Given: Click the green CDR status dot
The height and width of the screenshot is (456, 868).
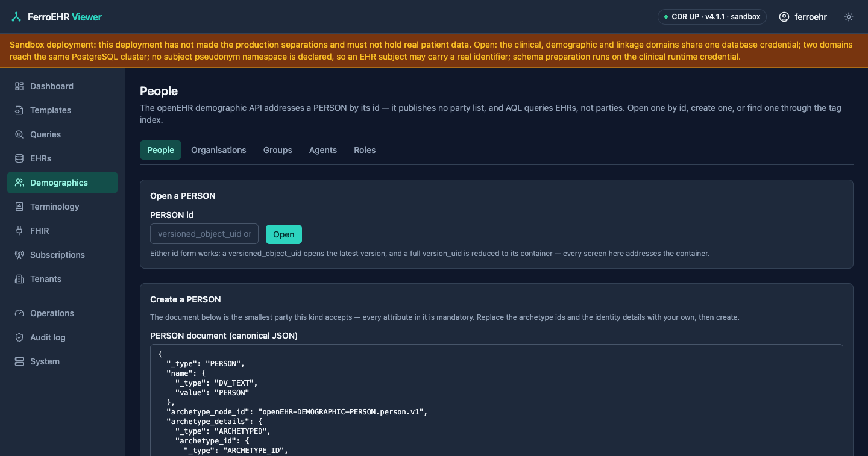Looking at the screenshot, I should (x=666, y=17).
